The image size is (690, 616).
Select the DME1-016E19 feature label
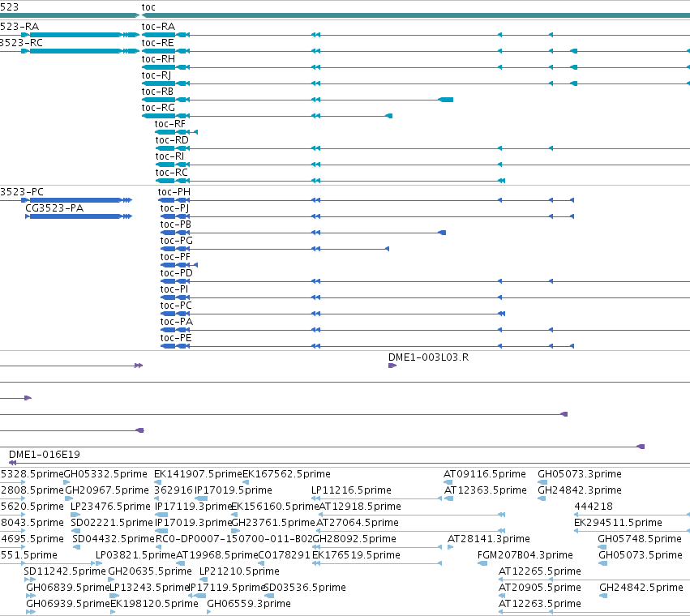pyautogui.click(x=45, y=455)
